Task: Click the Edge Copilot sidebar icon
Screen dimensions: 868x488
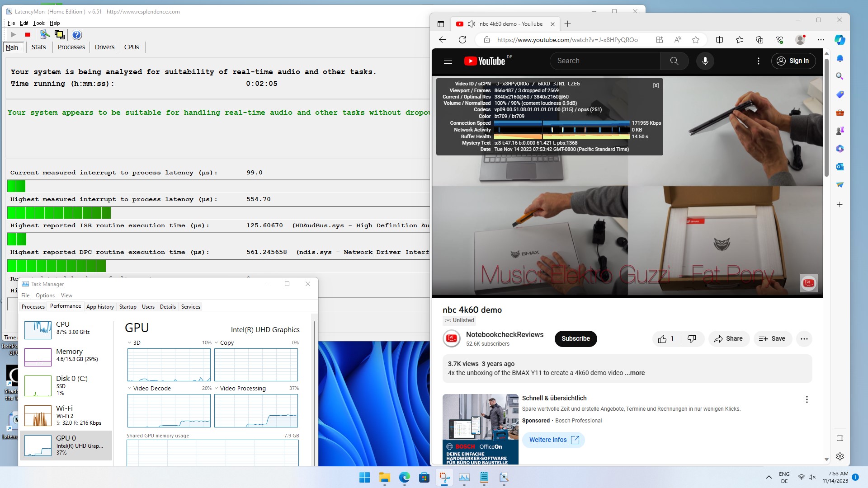Action: (x=840, y=40)
